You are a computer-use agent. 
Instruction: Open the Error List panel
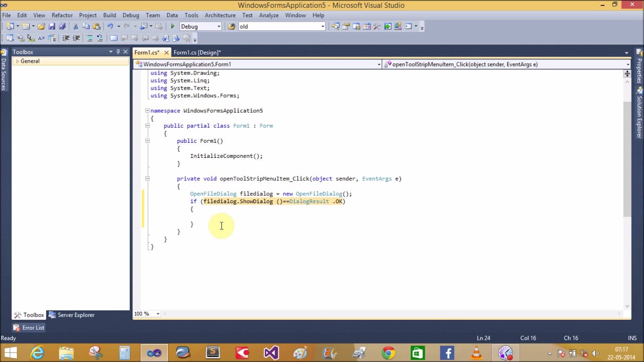point(28,327)
